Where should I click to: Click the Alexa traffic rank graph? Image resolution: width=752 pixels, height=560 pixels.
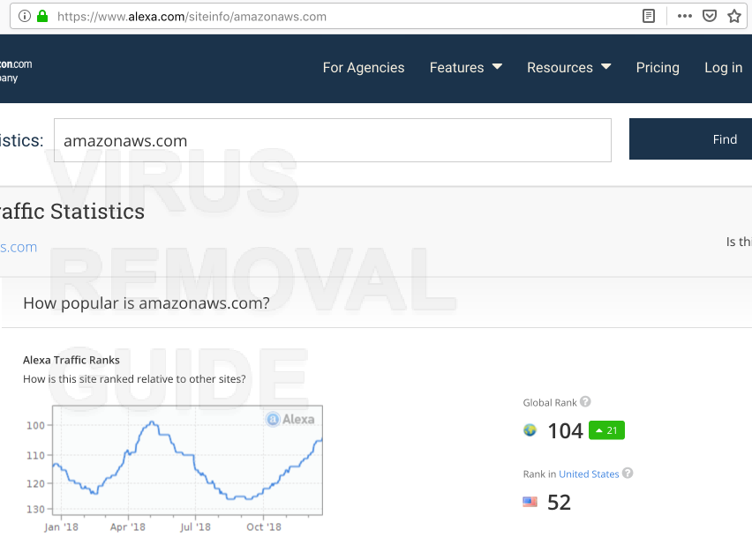point(187,460)
